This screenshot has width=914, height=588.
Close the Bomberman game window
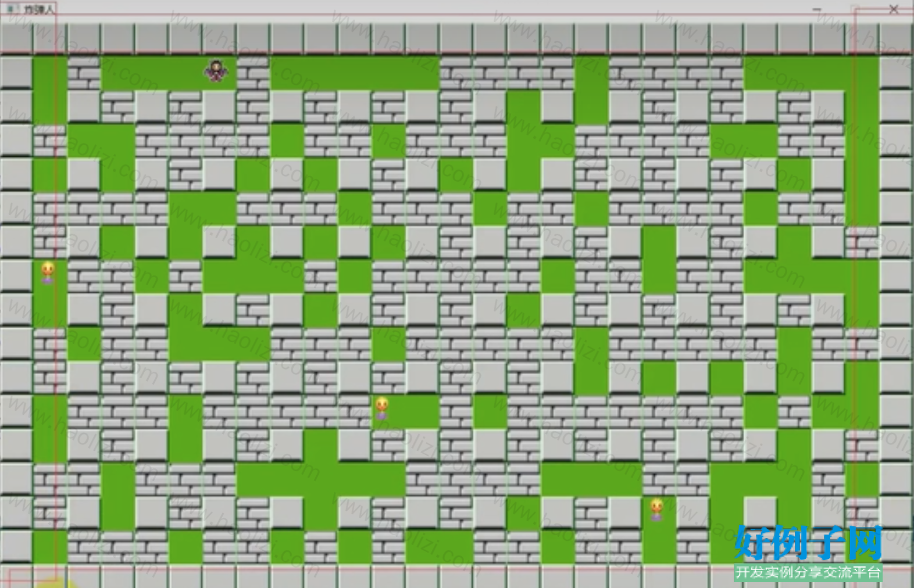tap(894, 9)
